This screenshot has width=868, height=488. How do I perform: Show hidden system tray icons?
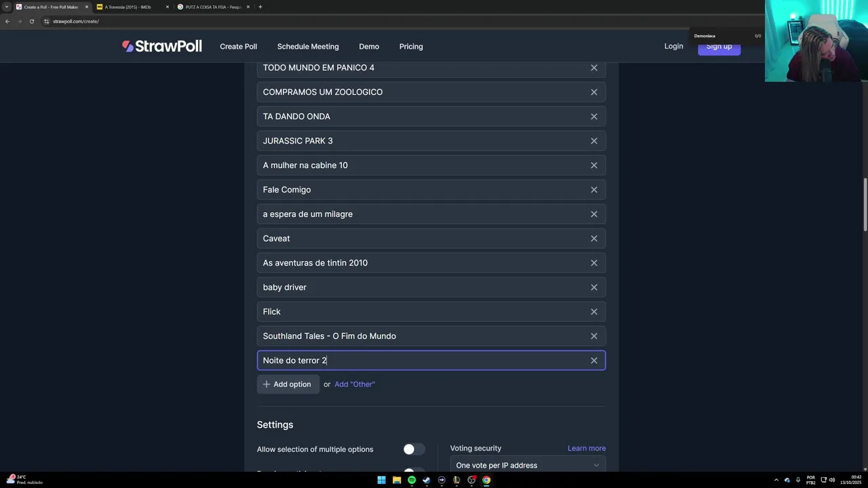click(x=776, y=480)
